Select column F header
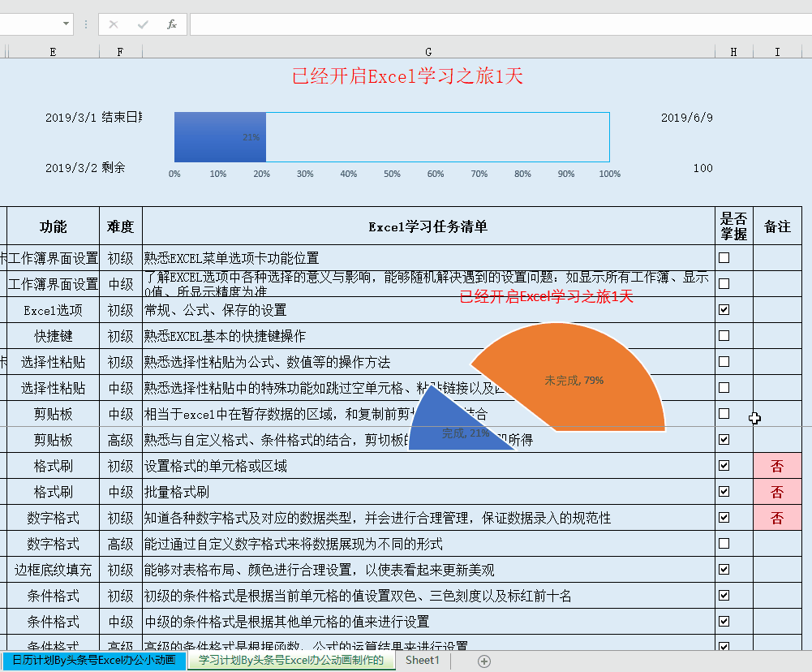The image size is (812, 672). click(x=120, y=52)
